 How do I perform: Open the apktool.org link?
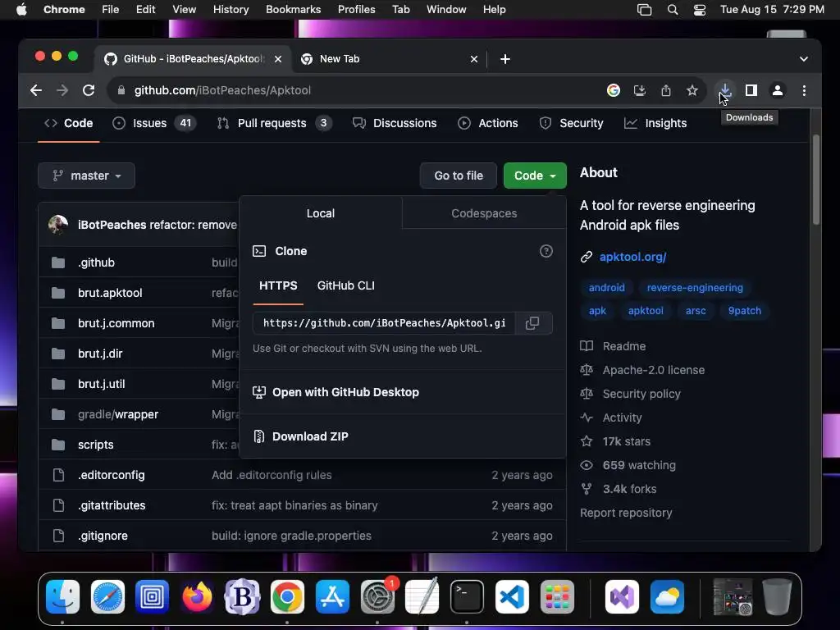632,257
